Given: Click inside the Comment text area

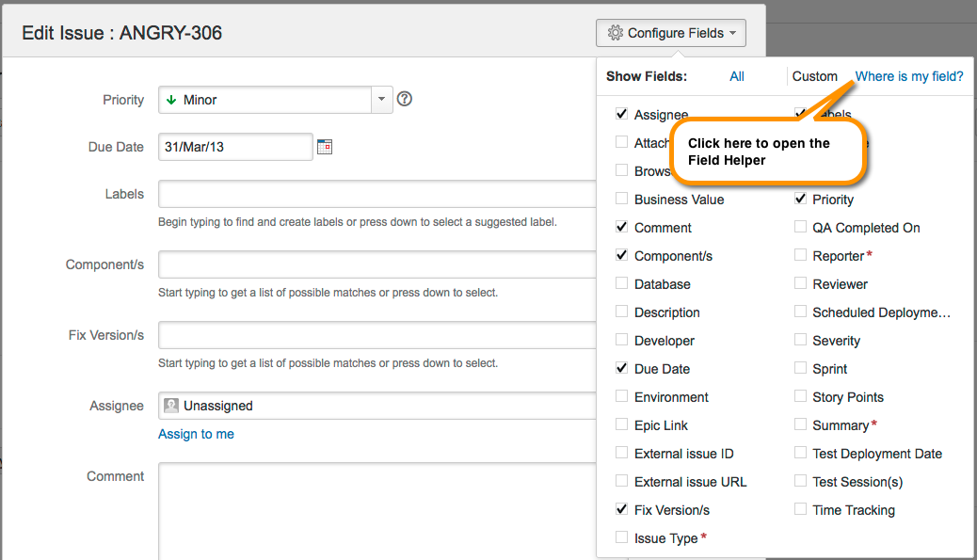Looking at the screenshot, I should pyautogui.click(x=376, y=508).
